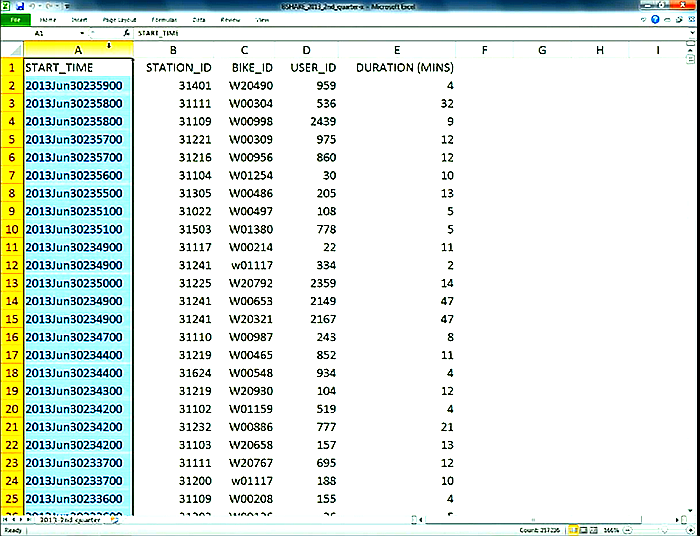Click the BIKE_ID header cell
The height and width of the screenshot is (536, 700).
[x=244, y=68]
